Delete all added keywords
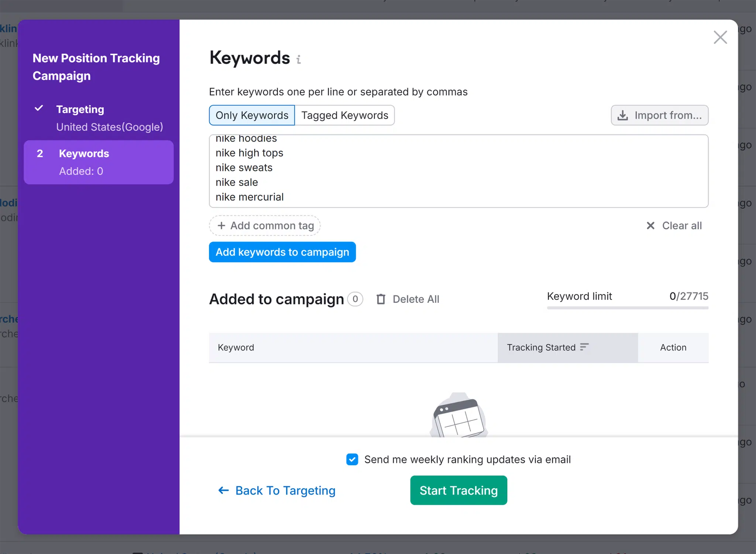Image resolution: width=756 pixels, height=554 pixels. [408, 299]
